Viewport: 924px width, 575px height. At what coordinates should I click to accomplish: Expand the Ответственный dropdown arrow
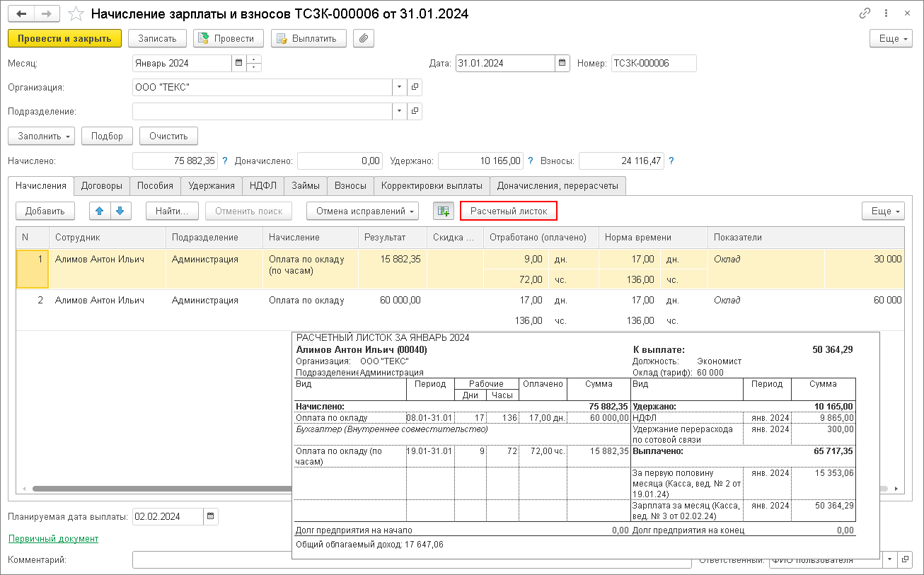890,560
